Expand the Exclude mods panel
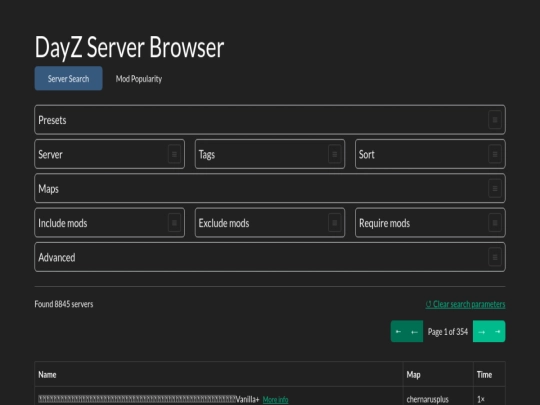 (x=270, y=223)
